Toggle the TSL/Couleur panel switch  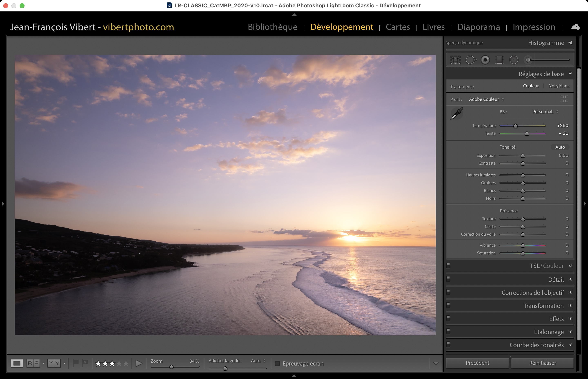tap(448, 265)
